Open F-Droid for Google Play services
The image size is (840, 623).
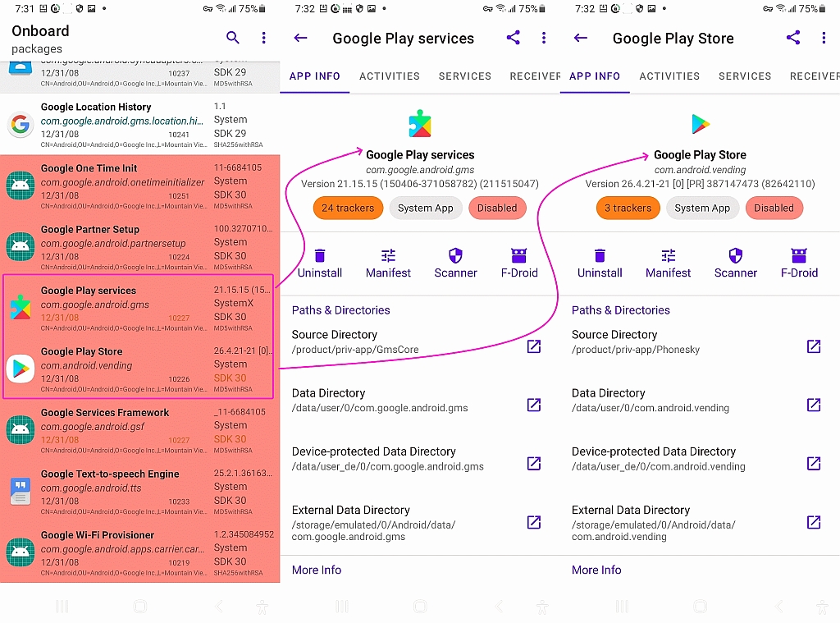(x=519, y=263)
